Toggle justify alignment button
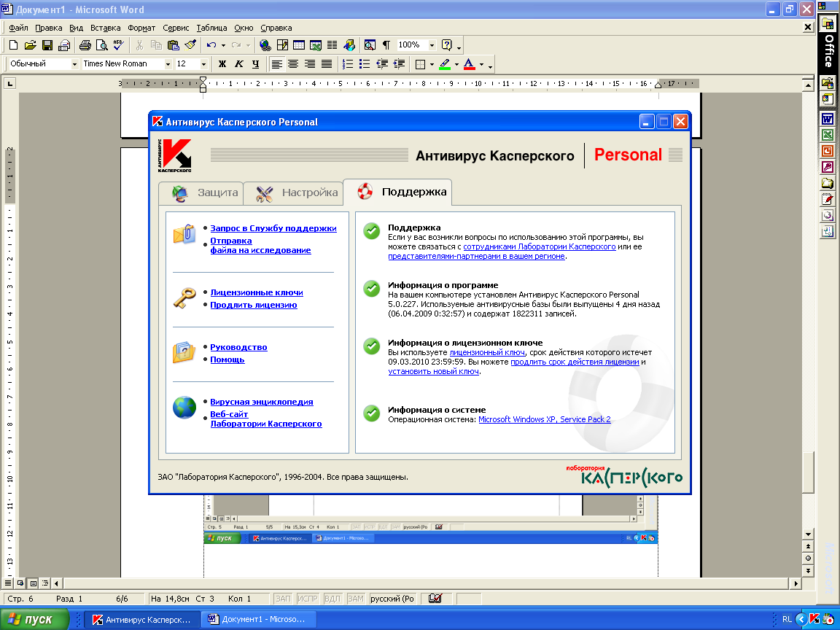The height and width of the screenshot is (630, 840). click(326, 64)
